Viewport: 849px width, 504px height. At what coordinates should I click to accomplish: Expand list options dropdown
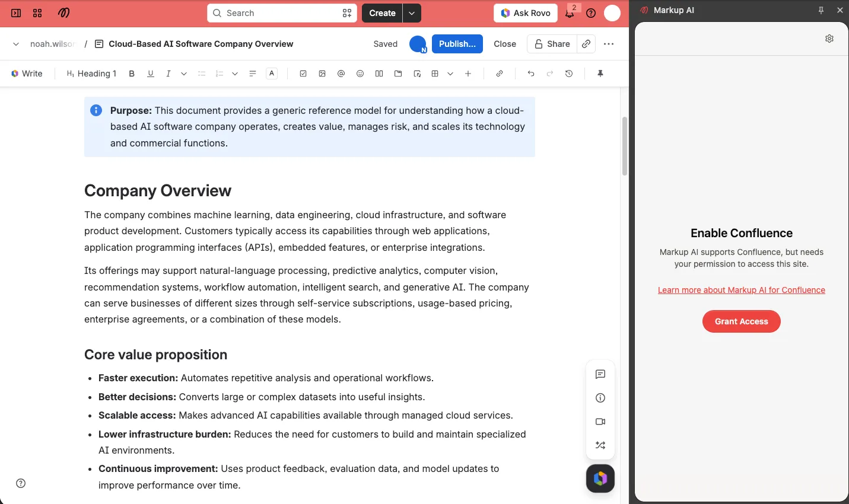235,74
